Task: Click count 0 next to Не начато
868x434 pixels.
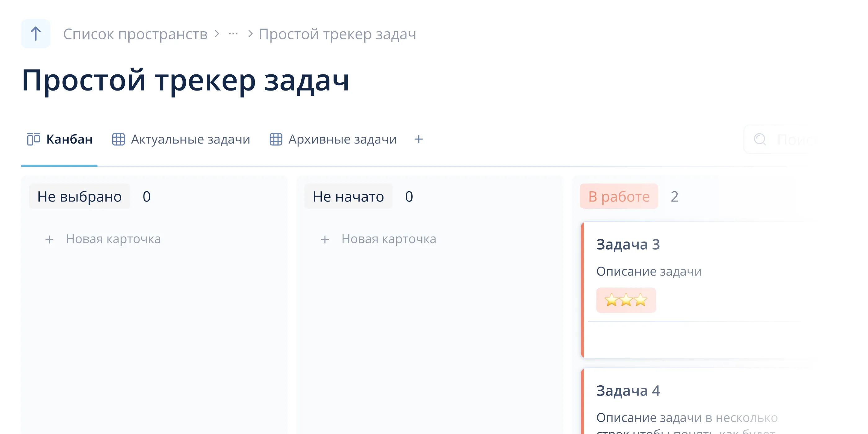Action: 409,197
